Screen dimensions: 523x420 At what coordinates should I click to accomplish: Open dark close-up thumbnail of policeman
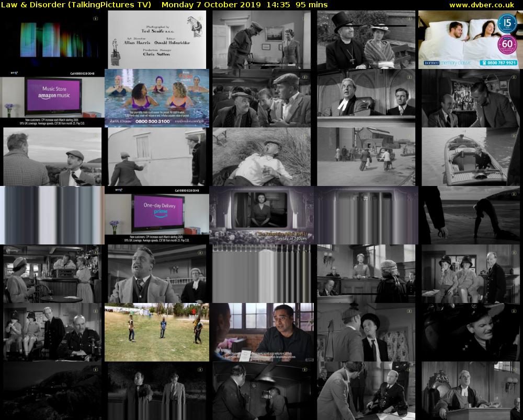tap(471, 332)
